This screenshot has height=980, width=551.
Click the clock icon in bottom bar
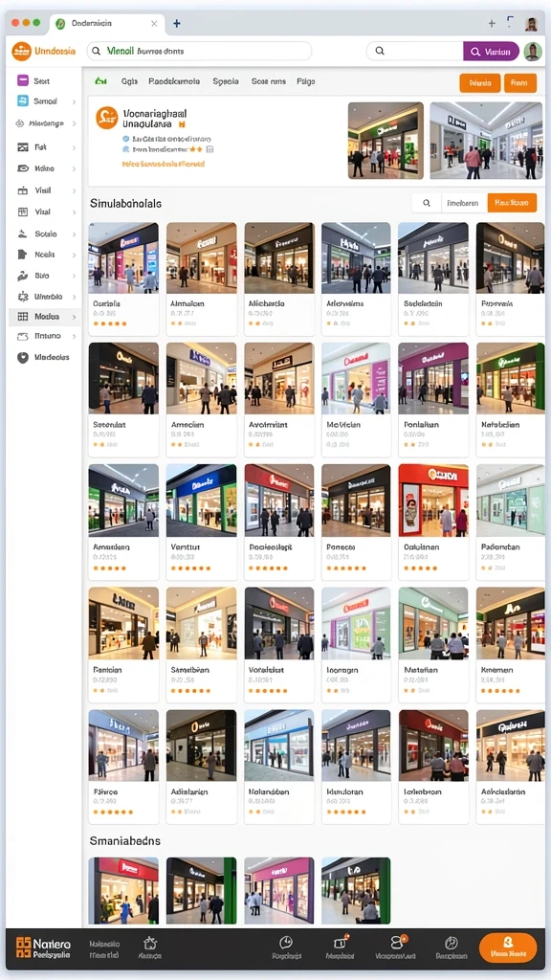tap(286, 943)
